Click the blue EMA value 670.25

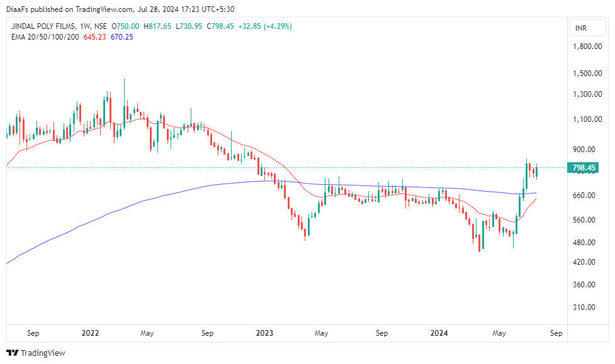[x=121, y=37]
